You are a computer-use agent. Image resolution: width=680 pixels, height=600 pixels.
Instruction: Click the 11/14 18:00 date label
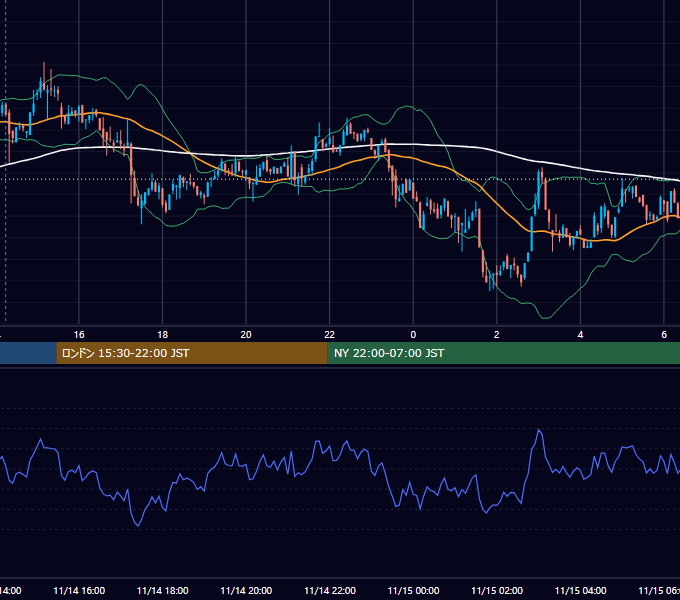pyautogui.click(x=163, y=591)
